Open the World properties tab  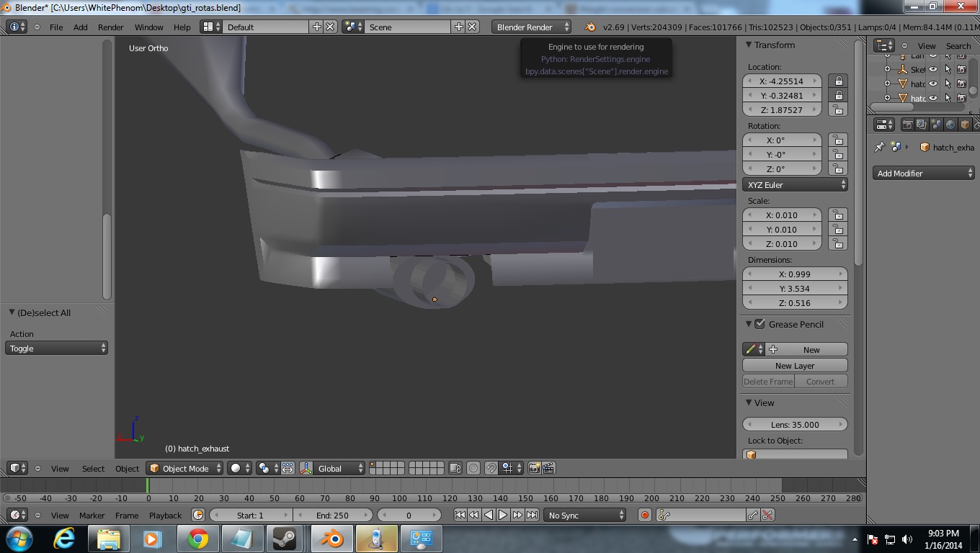pos(950,125)
